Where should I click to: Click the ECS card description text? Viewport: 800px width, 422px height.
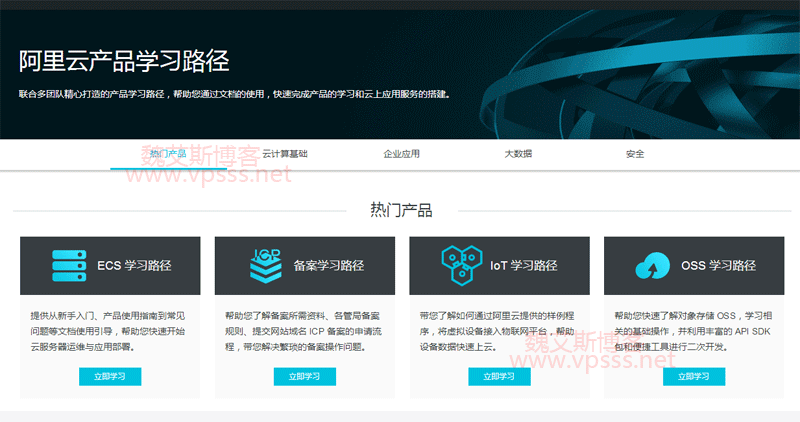pyautogui.click(x=110, y=331)
